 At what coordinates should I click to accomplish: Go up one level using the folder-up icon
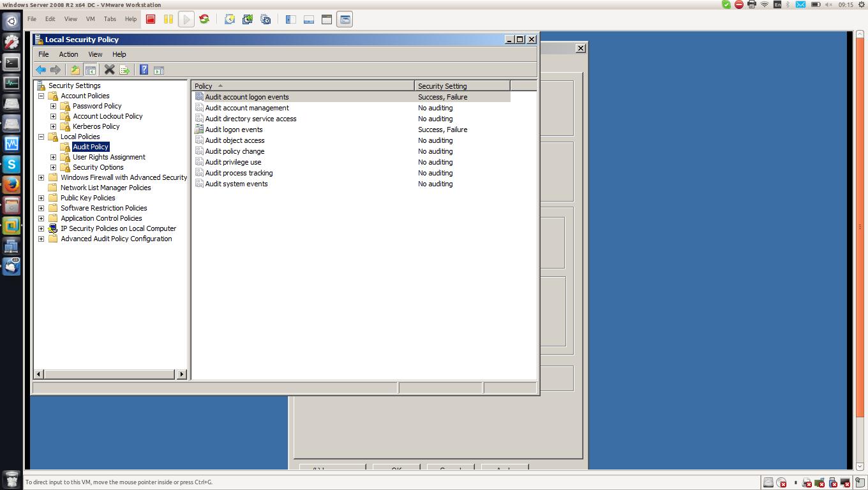75,70
